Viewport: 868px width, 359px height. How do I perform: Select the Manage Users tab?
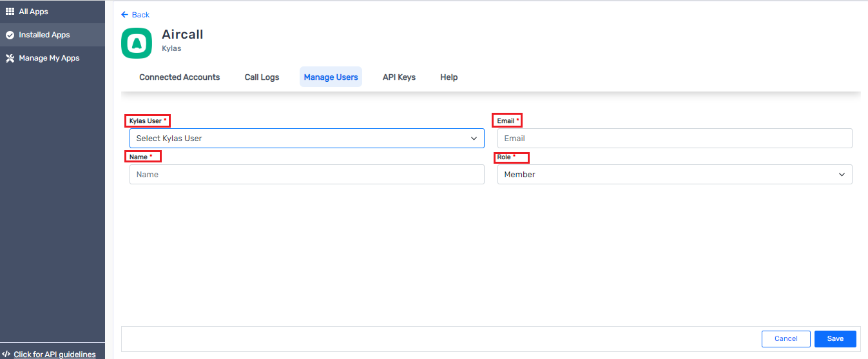click(331, 77)
